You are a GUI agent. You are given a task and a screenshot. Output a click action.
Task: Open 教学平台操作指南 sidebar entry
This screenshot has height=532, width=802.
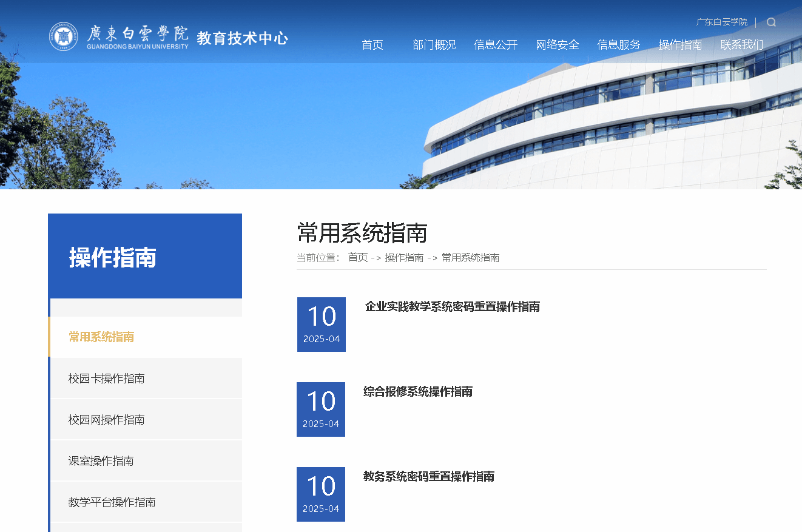click(112, 502)
